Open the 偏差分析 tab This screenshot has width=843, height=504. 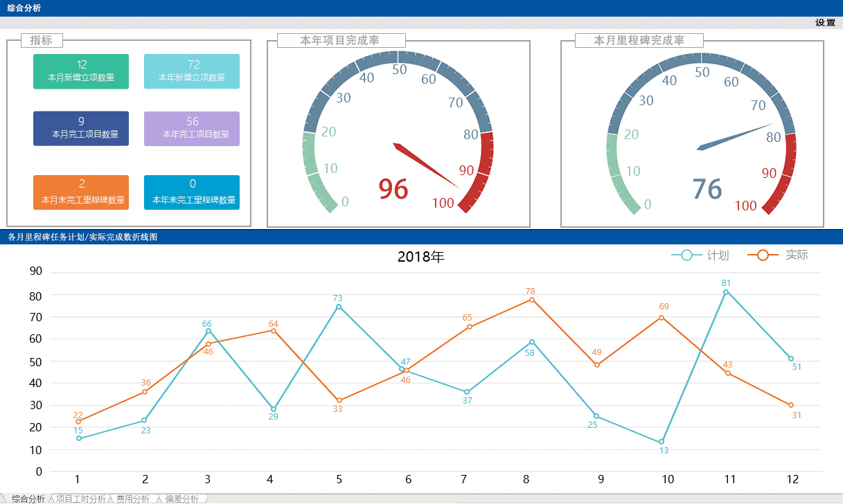tap(182, 498)
